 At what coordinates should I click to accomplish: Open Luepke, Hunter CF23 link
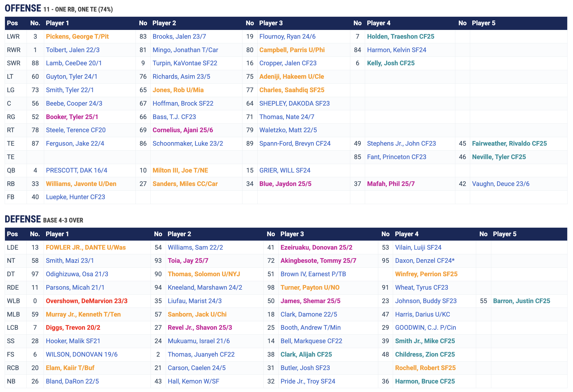click(75, 197)
